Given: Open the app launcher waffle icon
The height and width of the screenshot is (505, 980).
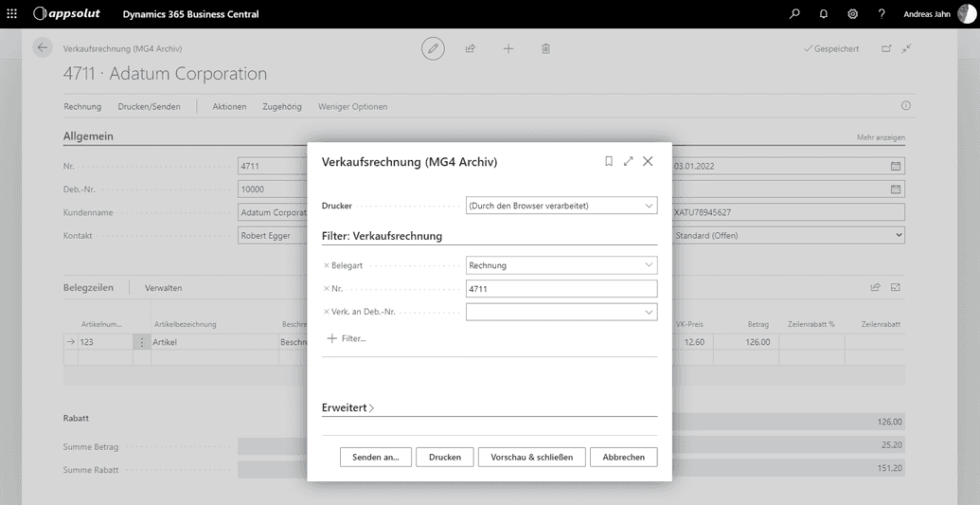Looking at the screenshot, I should click(12, 14).
